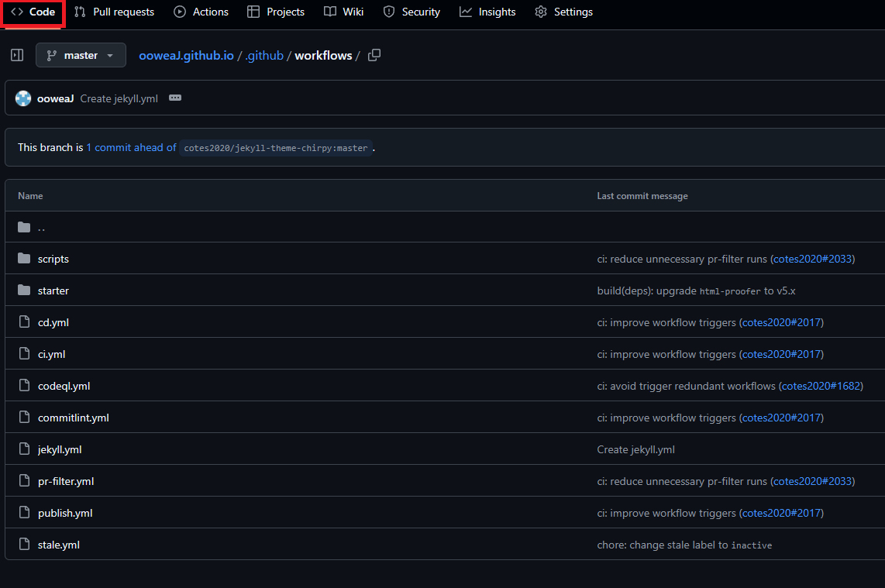
Task: Click the starter folder icon
Action: [x=24, y=291]
